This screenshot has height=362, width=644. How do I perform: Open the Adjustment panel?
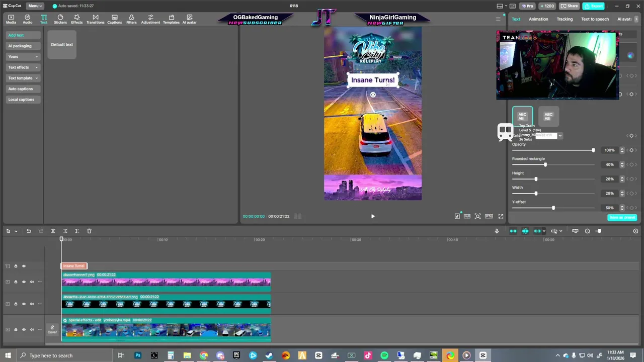[x=150, y=19]
